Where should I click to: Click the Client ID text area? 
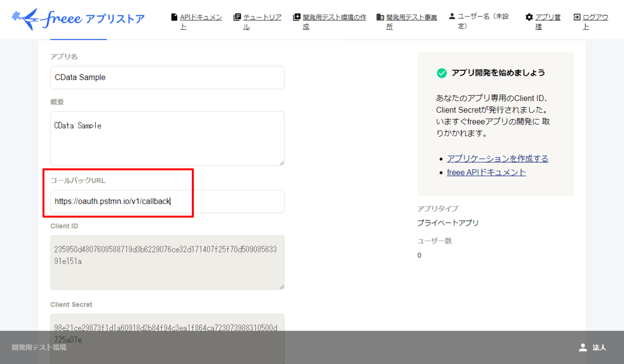coord(167,262)
